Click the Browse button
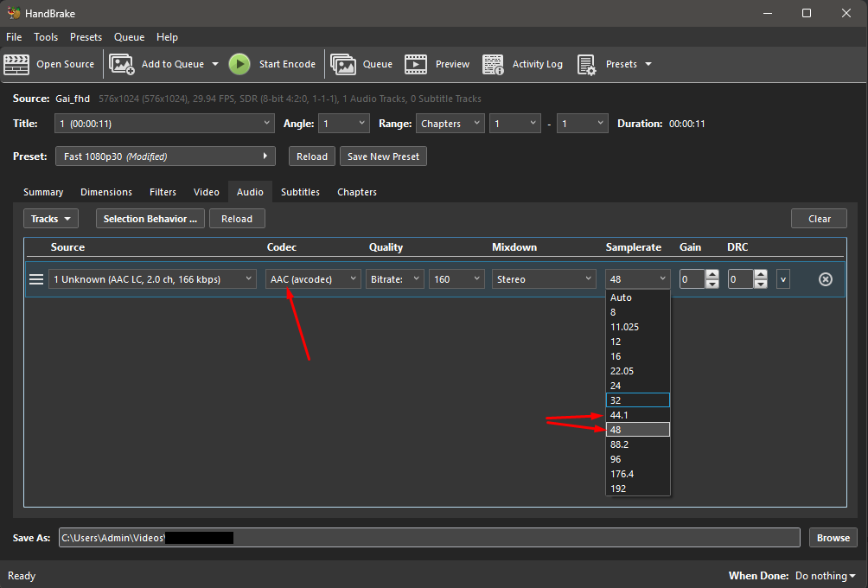Viewport: 868px width, 588px height. [x=833, y=538]
